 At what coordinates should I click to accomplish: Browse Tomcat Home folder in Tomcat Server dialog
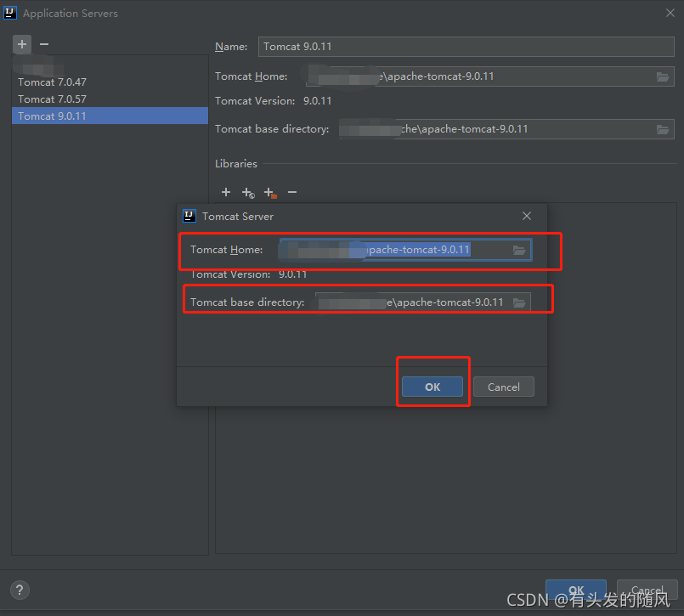point(519,250)
